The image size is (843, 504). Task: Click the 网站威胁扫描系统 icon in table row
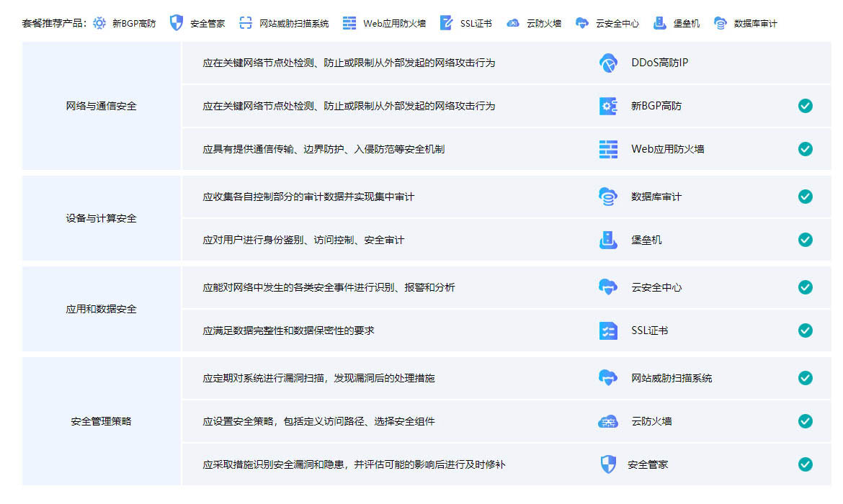(x=608, y=378)
